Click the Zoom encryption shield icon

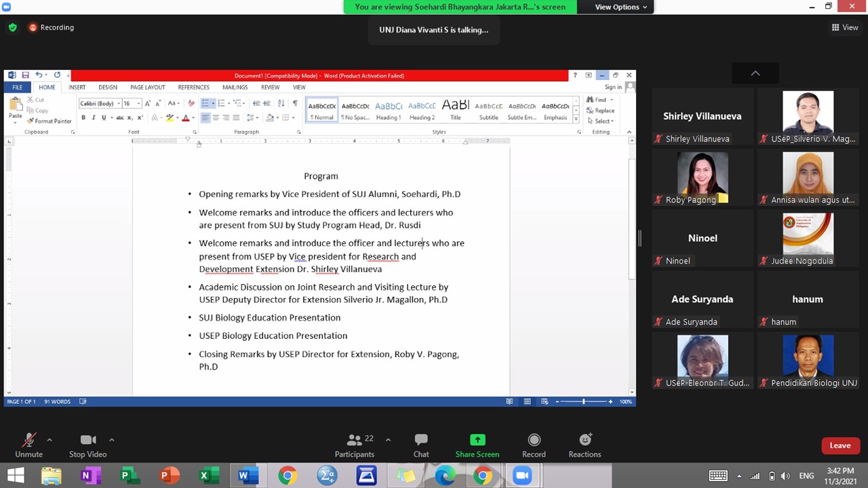tap(12, 28)
